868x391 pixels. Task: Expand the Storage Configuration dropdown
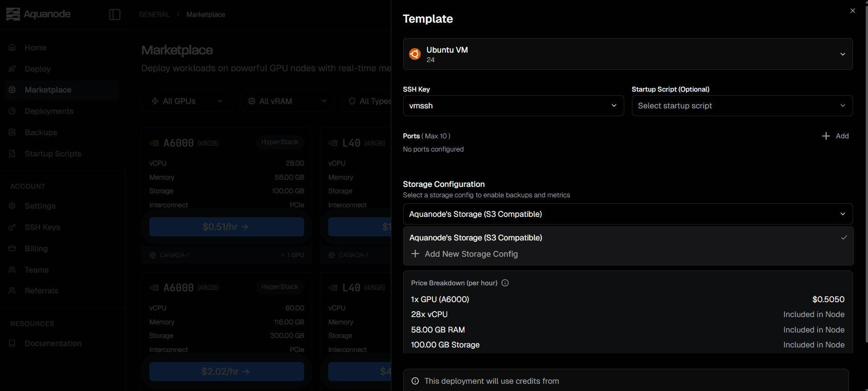627,214
